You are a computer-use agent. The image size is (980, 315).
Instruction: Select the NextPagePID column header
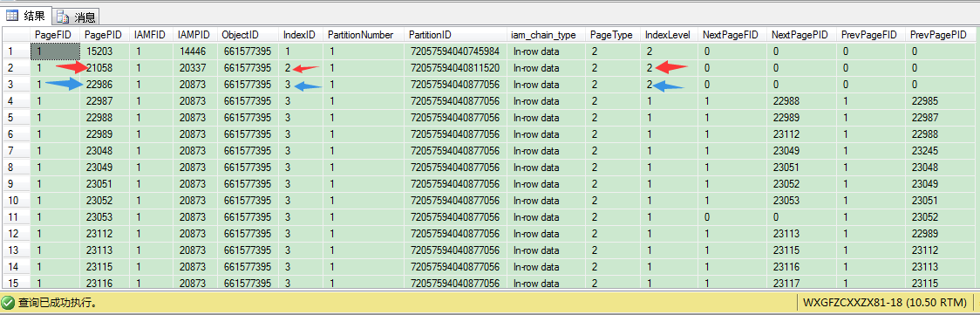pos(801,35)
